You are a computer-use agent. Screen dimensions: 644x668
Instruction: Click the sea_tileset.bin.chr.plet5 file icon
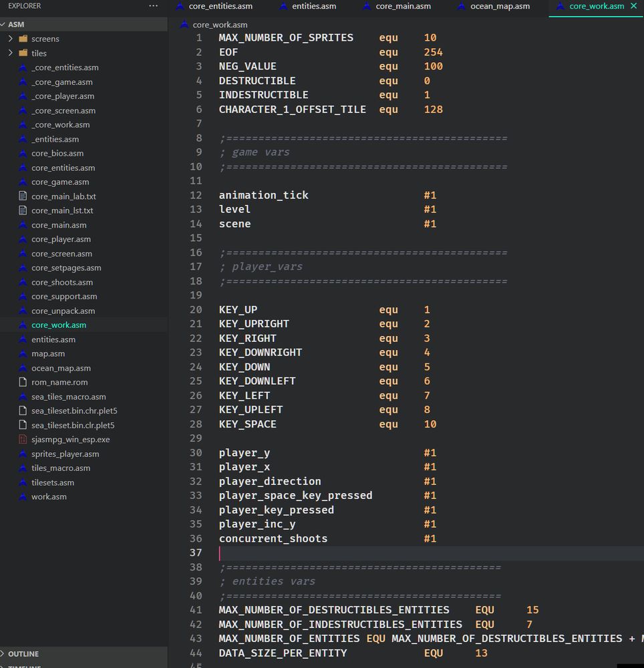[23, 411]
